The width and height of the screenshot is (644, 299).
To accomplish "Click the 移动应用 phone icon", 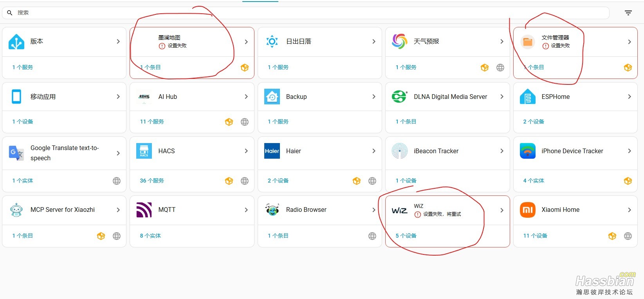I will pos(16,97).
